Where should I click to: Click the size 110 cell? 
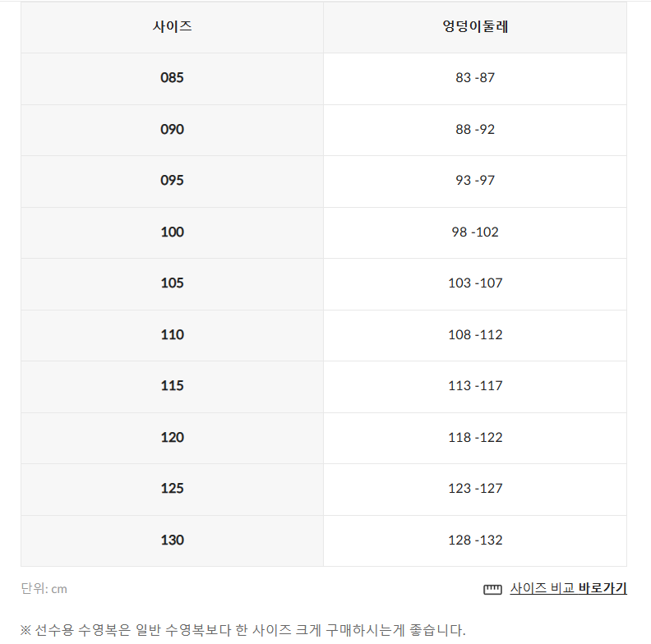173,335
